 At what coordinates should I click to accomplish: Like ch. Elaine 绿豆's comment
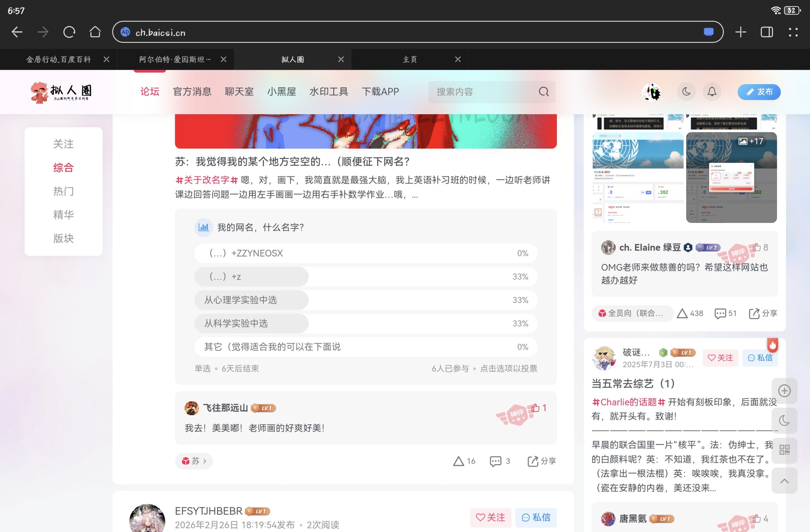tap(760, 247)
